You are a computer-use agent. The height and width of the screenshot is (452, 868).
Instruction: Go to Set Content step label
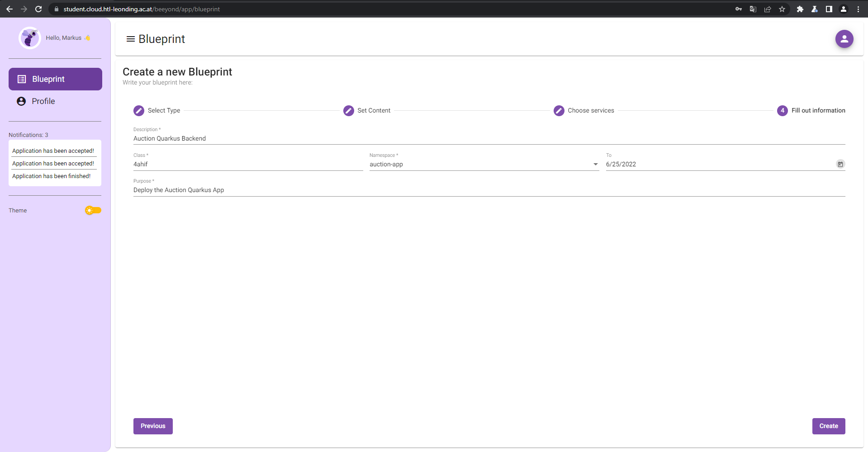(374, 111)
